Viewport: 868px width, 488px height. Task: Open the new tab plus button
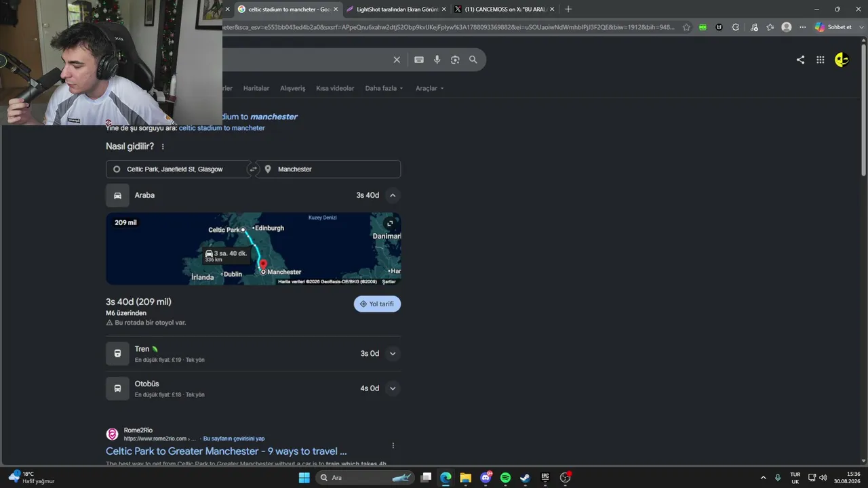tap(568, 9)
